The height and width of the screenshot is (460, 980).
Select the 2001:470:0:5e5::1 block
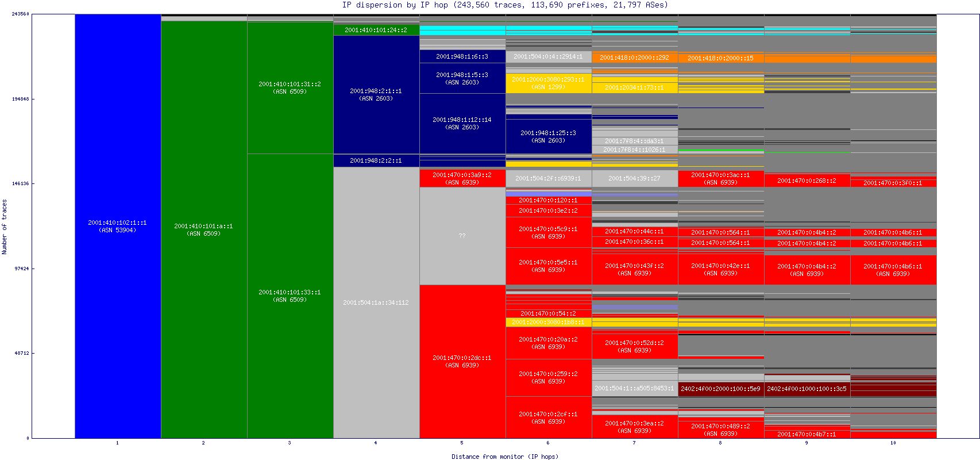tap(549, 266)
